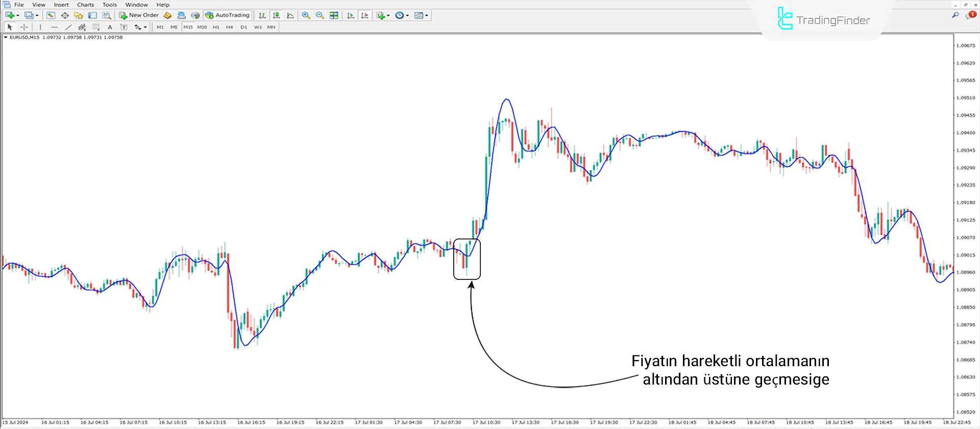The height and width of the screenshot is (429, 980).
Task: Enable the chart auto scroll option
Action: [350, 15]
